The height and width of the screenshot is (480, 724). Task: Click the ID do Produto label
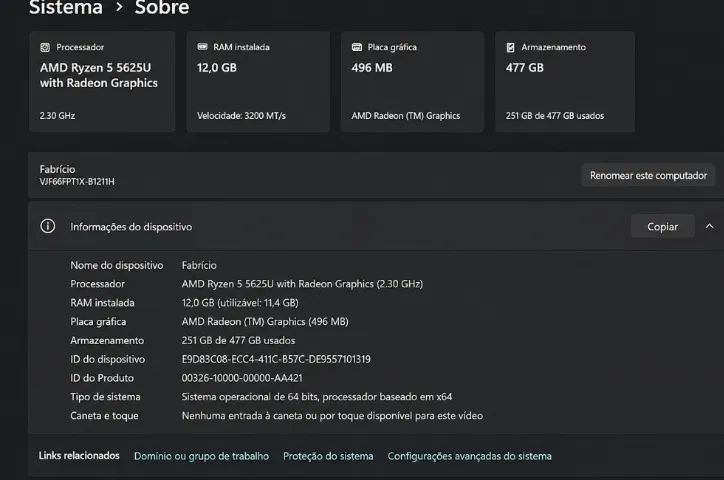pyautogui.click(x=102, y=378)
